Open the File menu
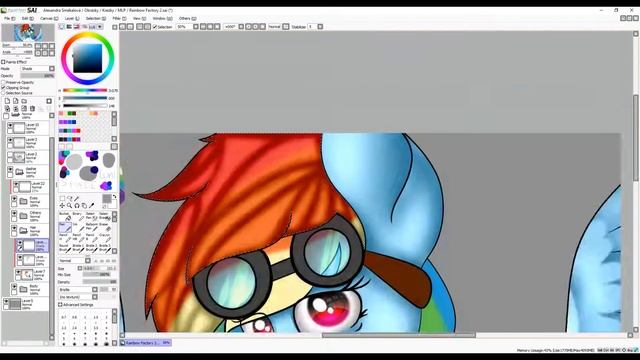This screenshot has width=640, height=360. click(9, 18)
